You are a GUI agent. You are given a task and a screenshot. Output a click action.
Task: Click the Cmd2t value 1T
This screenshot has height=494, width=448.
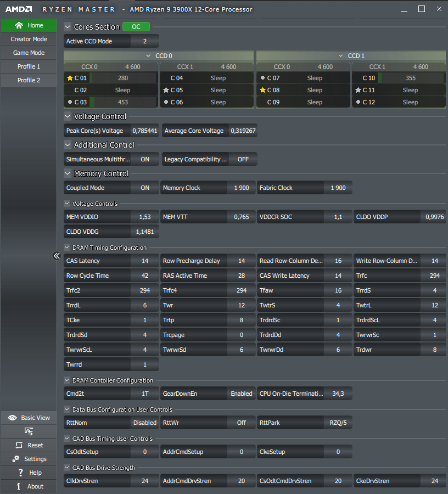point(145,394)
